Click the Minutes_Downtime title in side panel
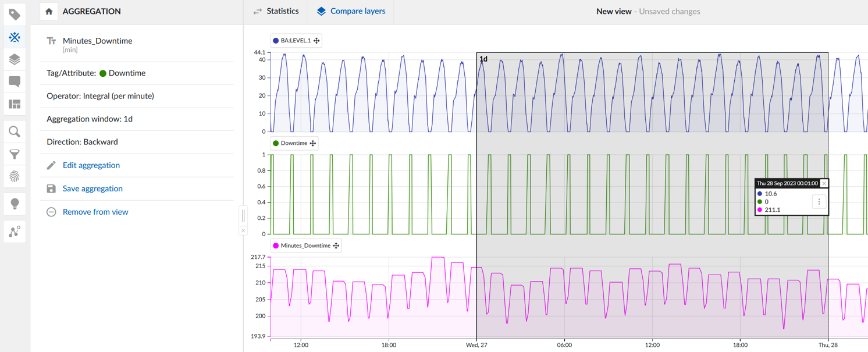The width and height of the screenshot is (868, 352). [98, 41]
